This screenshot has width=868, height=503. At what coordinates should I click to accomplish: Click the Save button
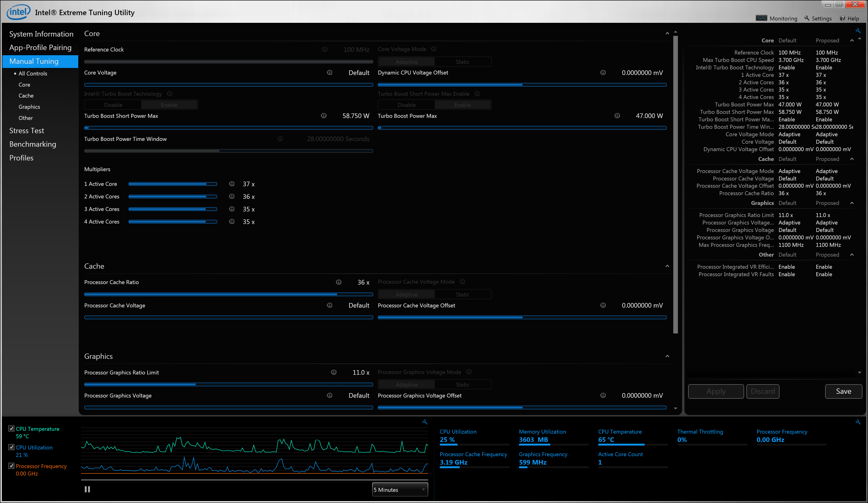click(844, 391)
